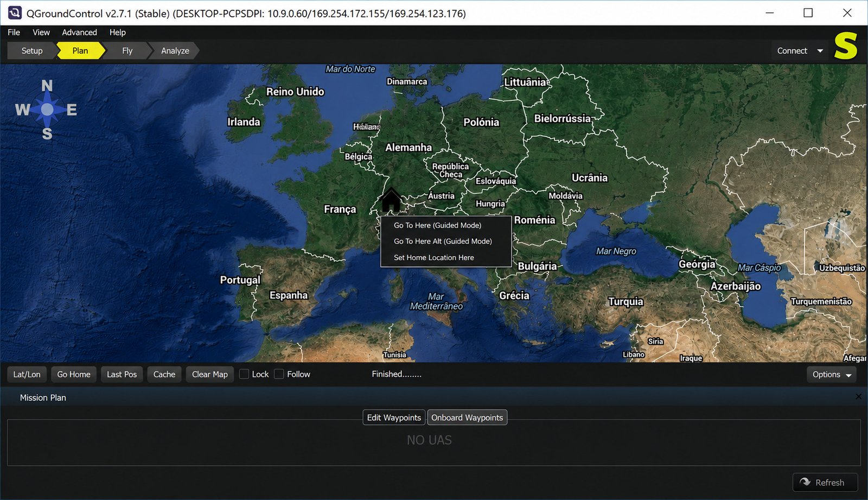Click the Turquia label on map
This screenshot has height=500, width=868.
pos(626,302)
